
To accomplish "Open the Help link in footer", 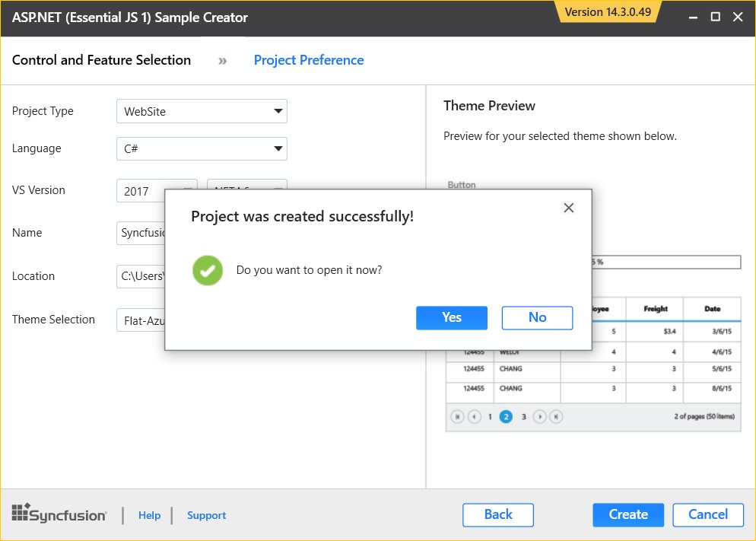I will click(149, 515).
